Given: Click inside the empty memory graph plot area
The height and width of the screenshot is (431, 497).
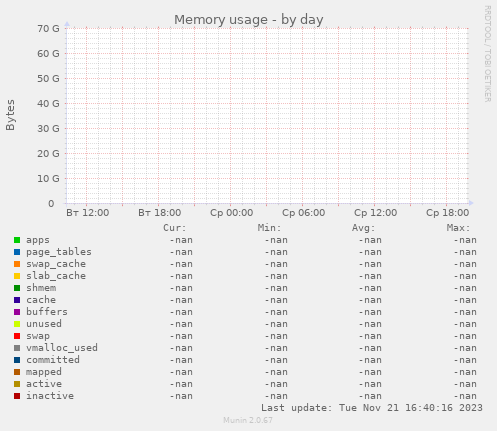Looking at the screenshot, I should pyautogui.click(x=267, y=116).
